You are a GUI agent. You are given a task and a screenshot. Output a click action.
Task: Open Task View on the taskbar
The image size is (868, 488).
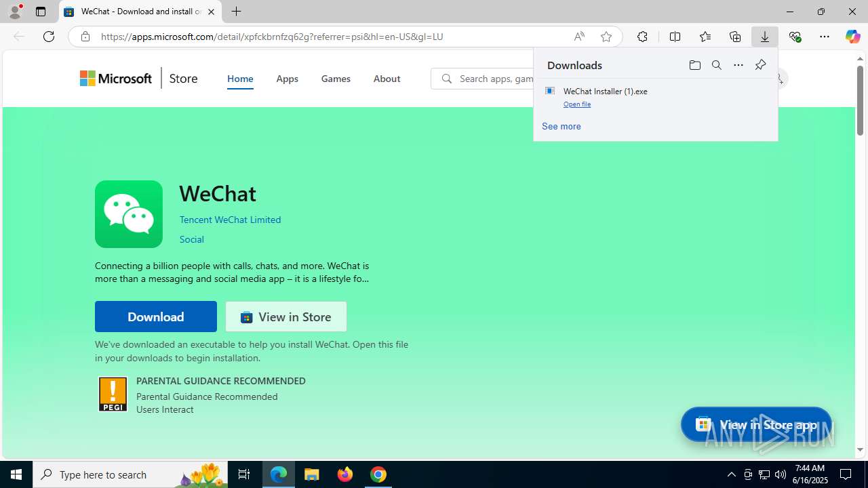244,474
